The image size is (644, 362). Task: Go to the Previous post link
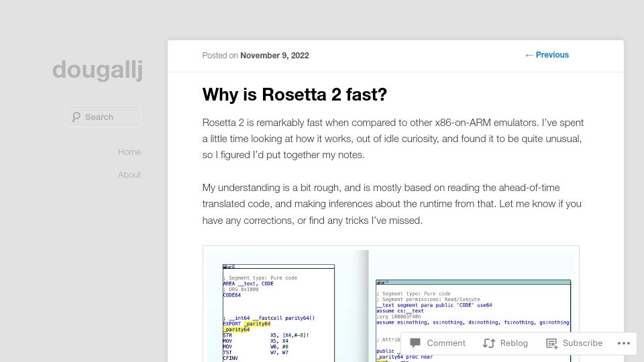tap(547, 55)
